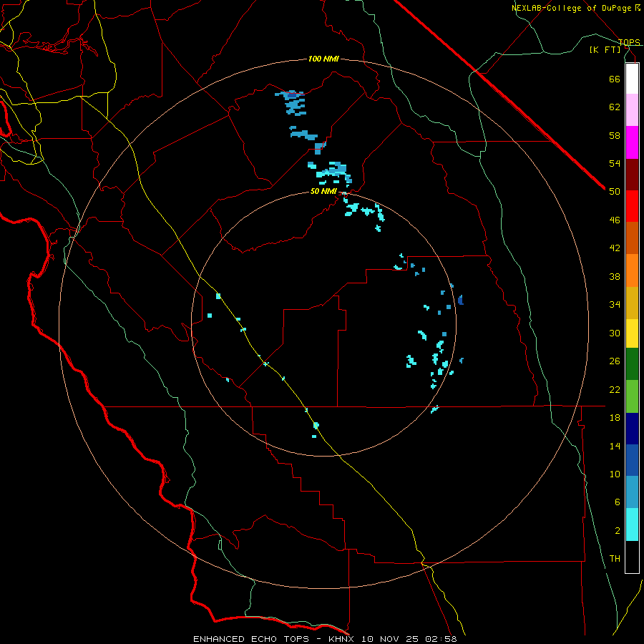Click the NEXLAB-College of DuPage credit text

point(576,8)
